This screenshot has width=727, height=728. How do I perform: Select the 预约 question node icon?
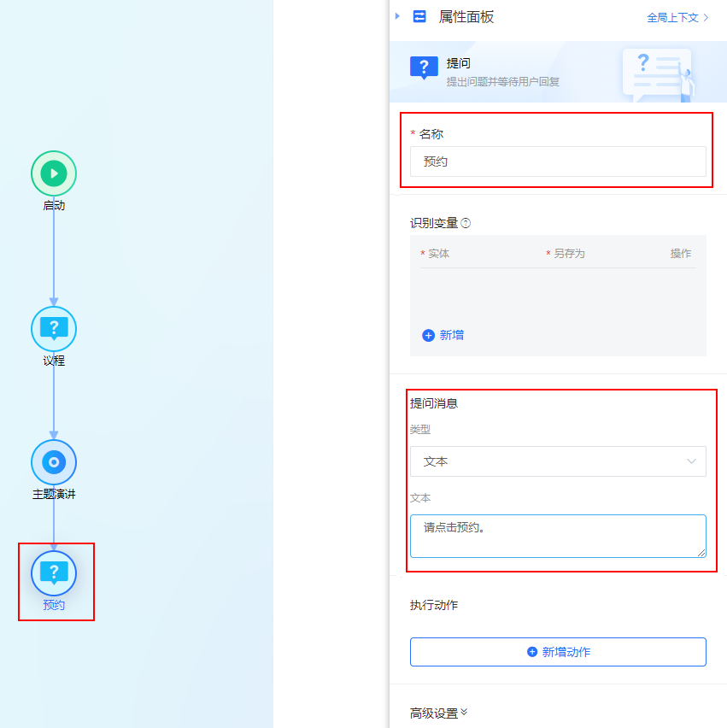(x=54, y=573)
